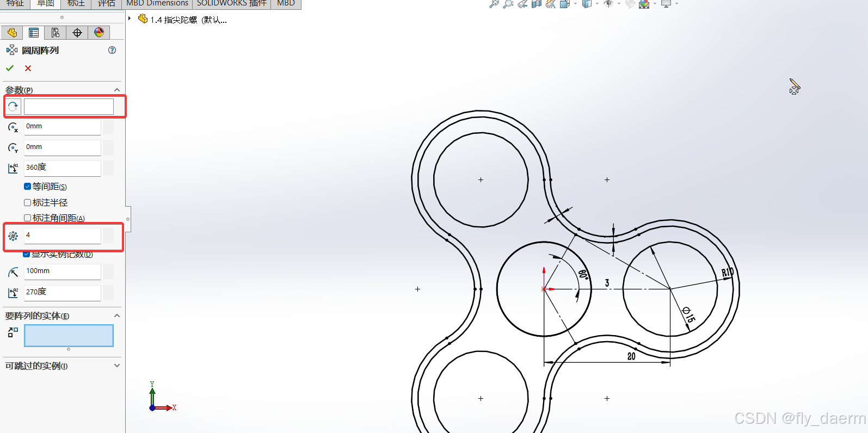Open the FeatureManager design tree tab
The height and width of the screenshot is (433, 868).
(12, 33)
